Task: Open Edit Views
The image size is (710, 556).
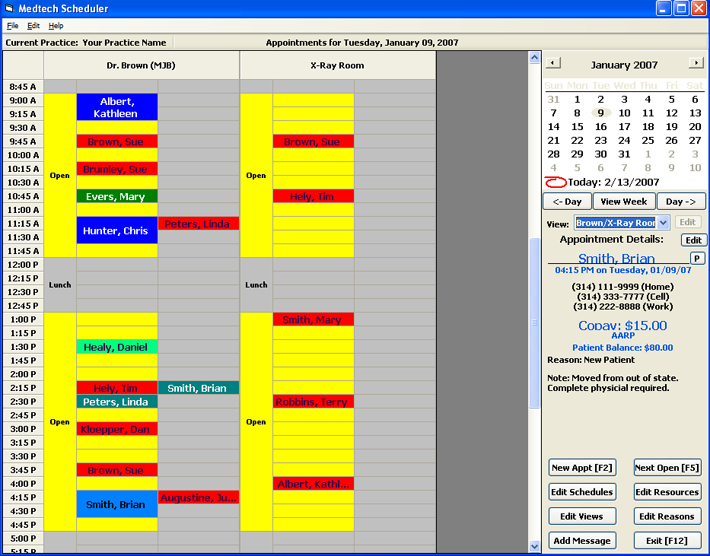Action: click(582, 516)
